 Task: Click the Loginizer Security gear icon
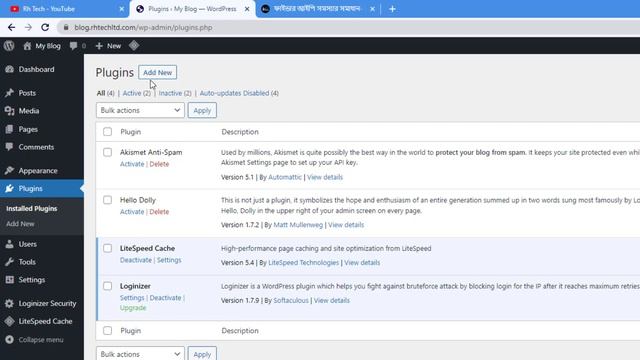coord(9,304)
